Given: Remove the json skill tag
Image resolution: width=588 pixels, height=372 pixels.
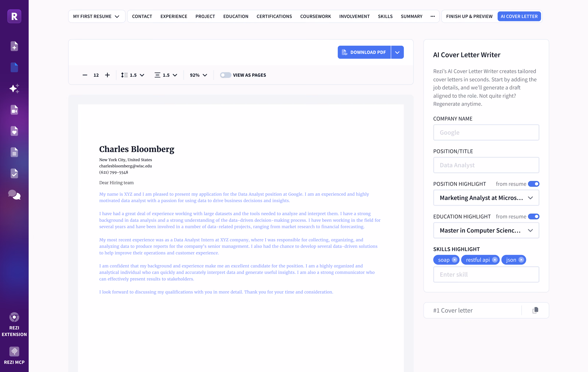Looking at the screenshot, I should (x=521, y=260).
